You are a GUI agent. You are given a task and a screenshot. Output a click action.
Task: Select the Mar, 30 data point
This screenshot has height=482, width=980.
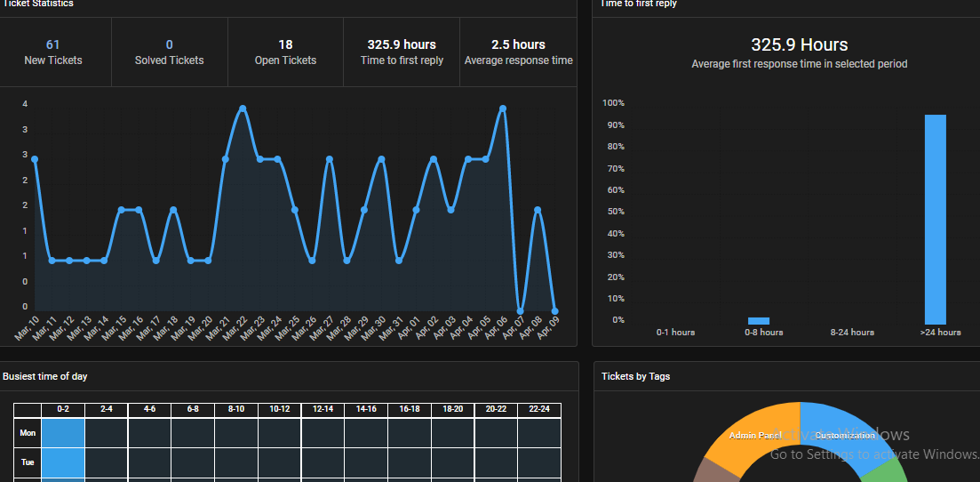[381, 159]
